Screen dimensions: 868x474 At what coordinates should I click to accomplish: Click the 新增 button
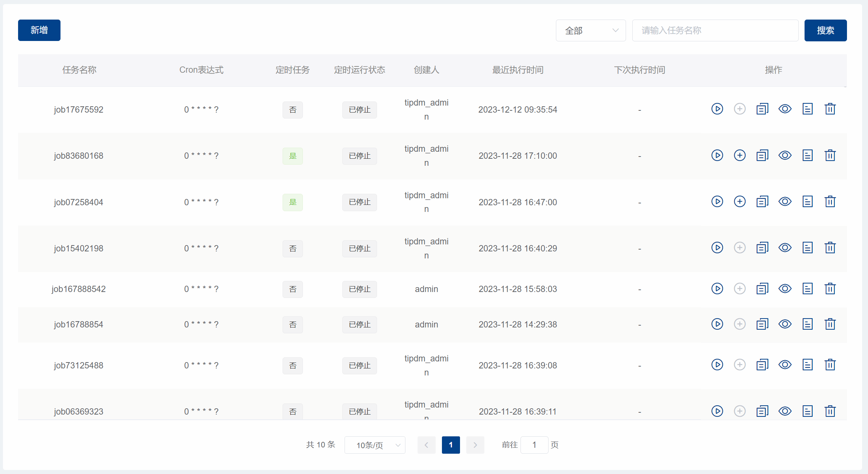click(39, 30)
